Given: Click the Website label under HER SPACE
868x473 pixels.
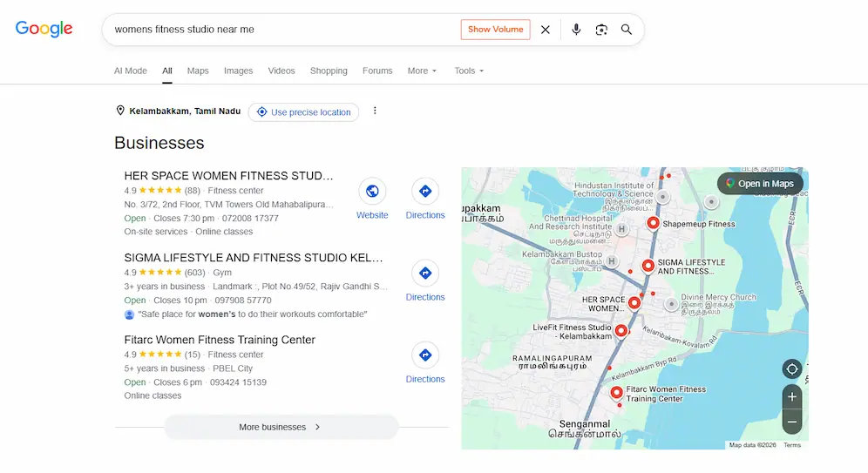Looking at the screenshot, I should coord(372,215).
